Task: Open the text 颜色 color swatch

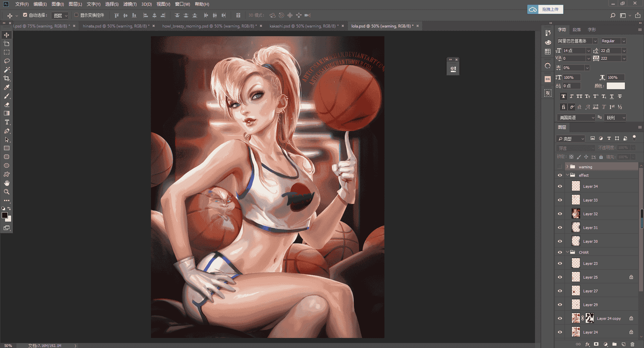Action: (616, 86)
